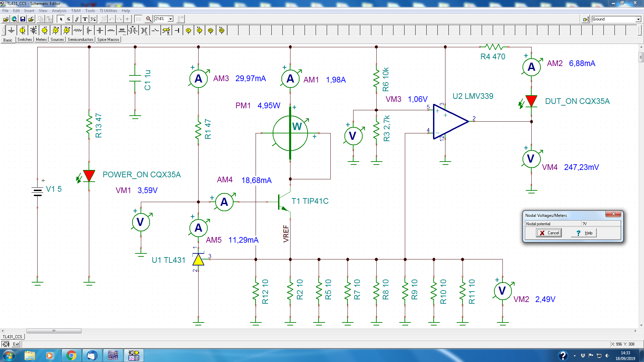Open the File menu

point(5,11)
